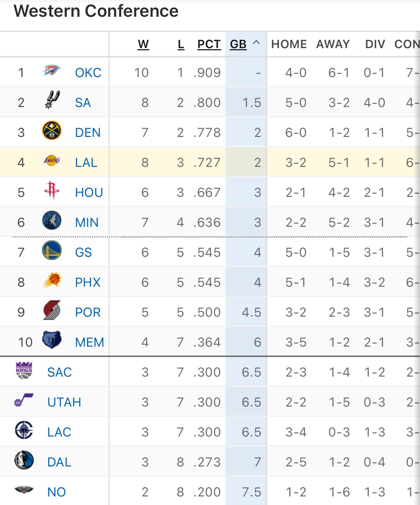
Task: Click the Memphis Grizzlies logo
Action: click(52, 340)
